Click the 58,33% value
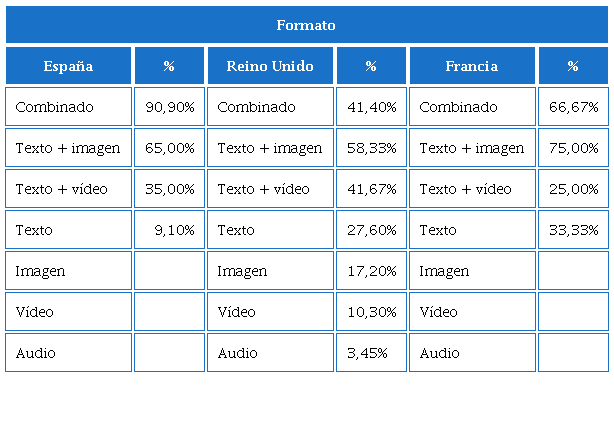 click(371, 148)
